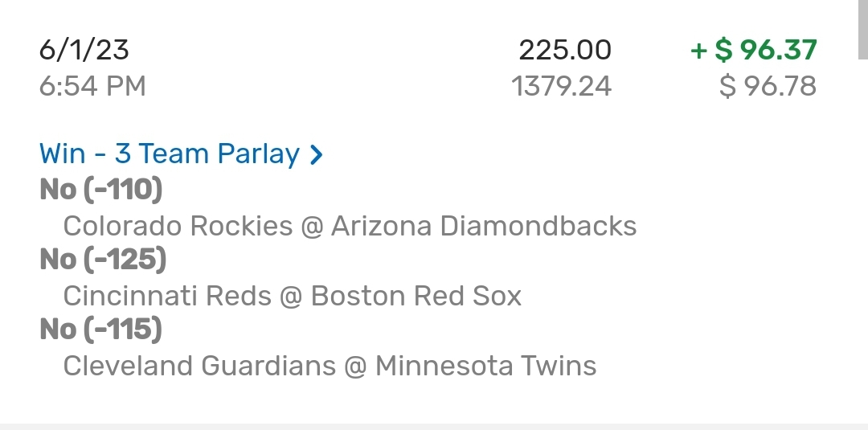The image size is (868, 430).
Task: Select the 1379.24 value
Action: coord(562,85)
